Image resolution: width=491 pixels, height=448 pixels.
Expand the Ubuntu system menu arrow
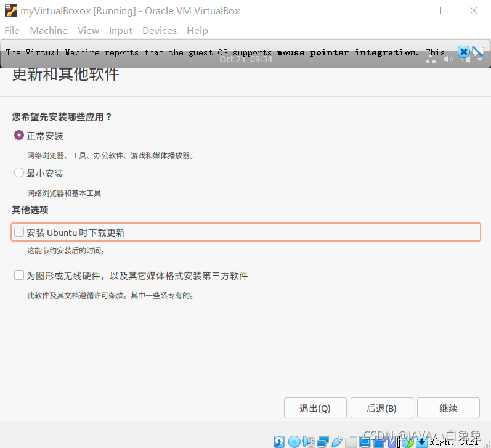click(480, 60)
